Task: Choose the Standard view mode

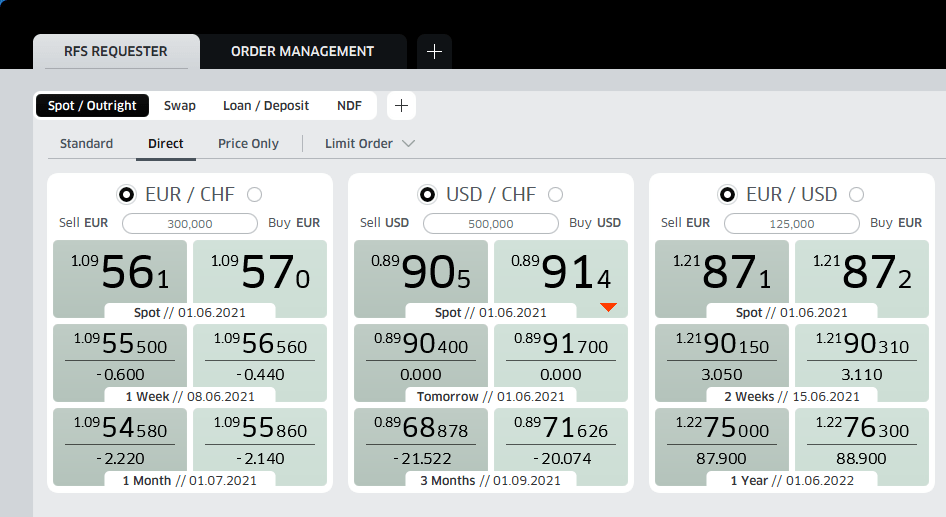Action: tap(86, 144)
